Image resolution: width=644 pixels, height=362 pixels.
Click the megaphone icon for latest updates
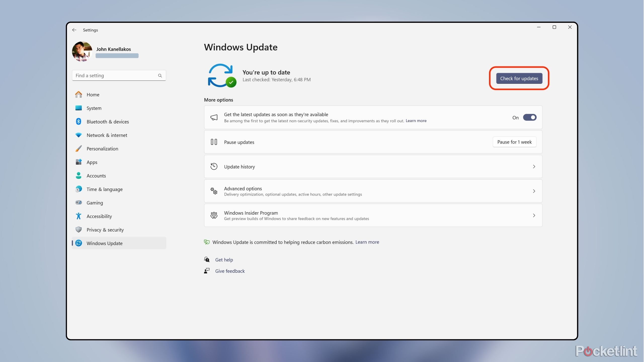pyautogui.click(x=214, y=117)
